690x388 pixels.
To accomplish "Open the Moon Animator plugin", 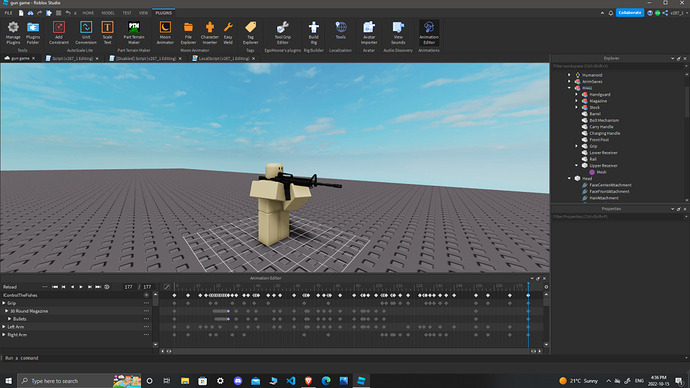I will 165,33.
